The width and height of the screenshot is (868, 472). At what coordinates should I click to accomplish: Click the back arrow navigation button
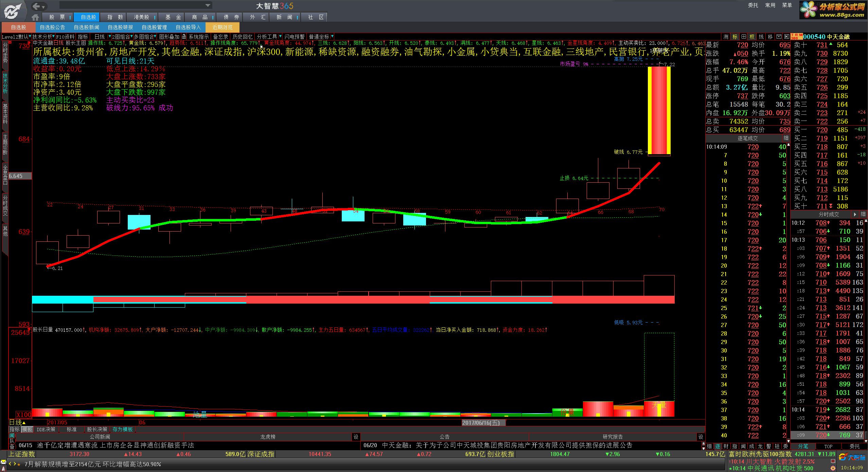pyautogui.click(x=37, y=6)
